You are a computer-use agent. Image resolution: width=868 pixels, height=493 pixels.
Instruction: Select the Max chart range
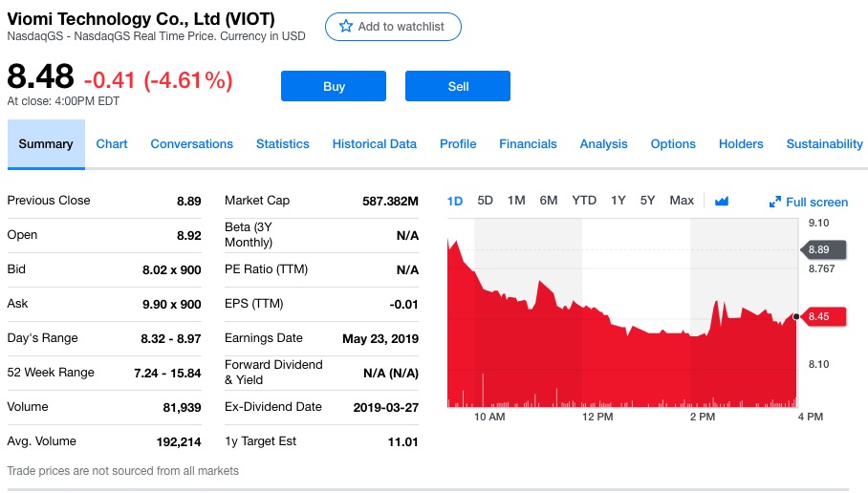tap(682, 201)
